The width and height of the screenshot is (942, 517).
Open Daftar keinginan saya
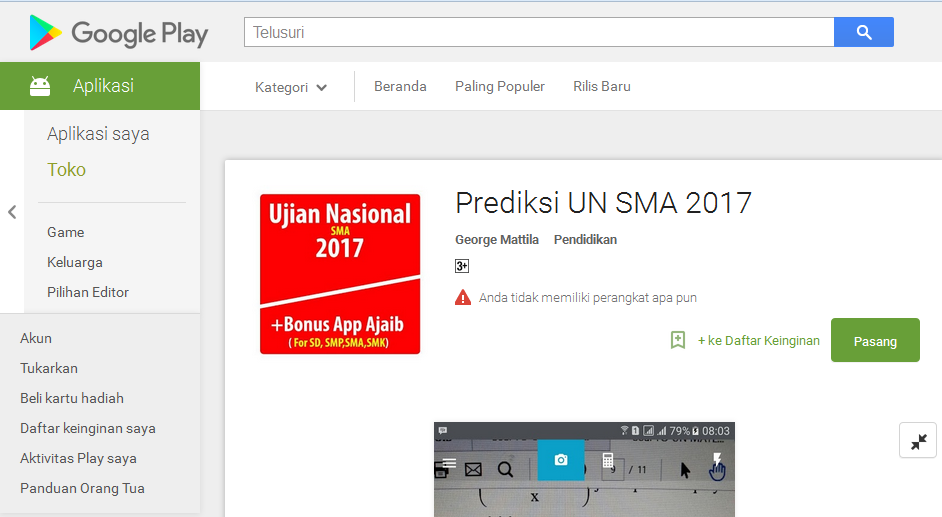click(88, 428)
